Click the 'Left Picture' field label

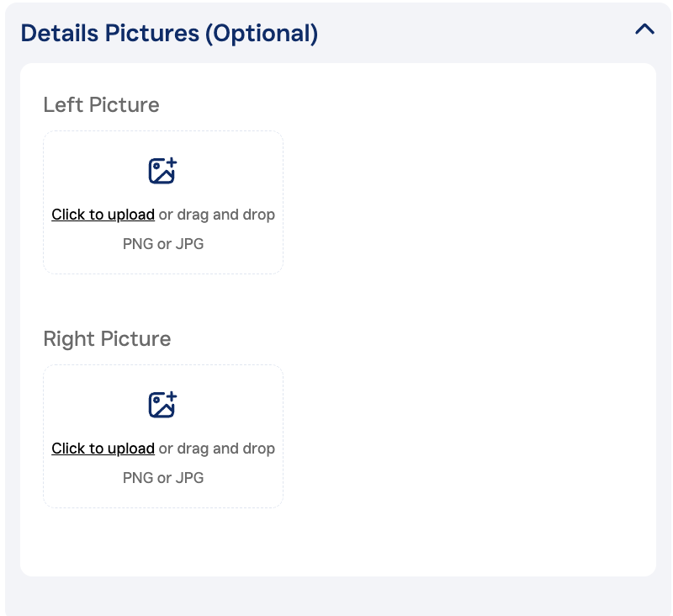pyautogui.click(x=101, y=105)
